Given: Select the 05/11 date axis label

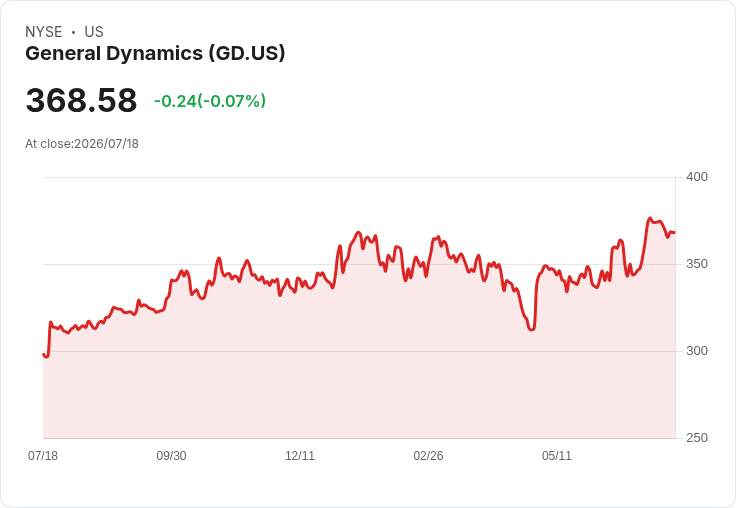Looking at the screenshot, I should click(x=557, y=456).
